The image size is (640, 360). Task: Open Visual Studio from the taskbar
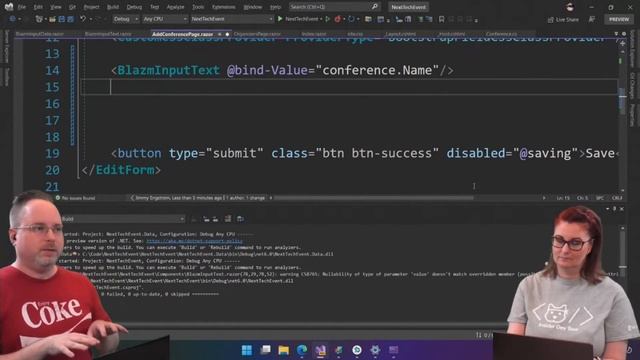pyautogui.click(x=320, y=350)
